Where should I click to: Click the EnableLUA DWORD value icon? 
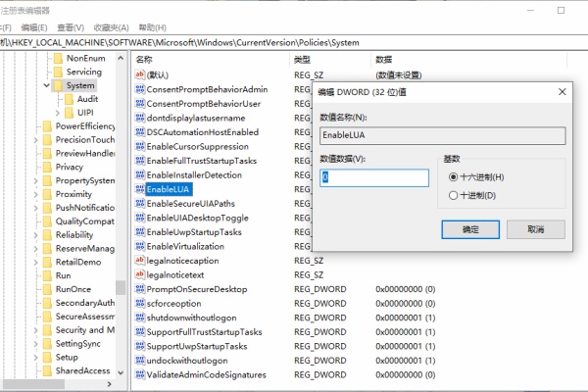click(x=139, y=188)
